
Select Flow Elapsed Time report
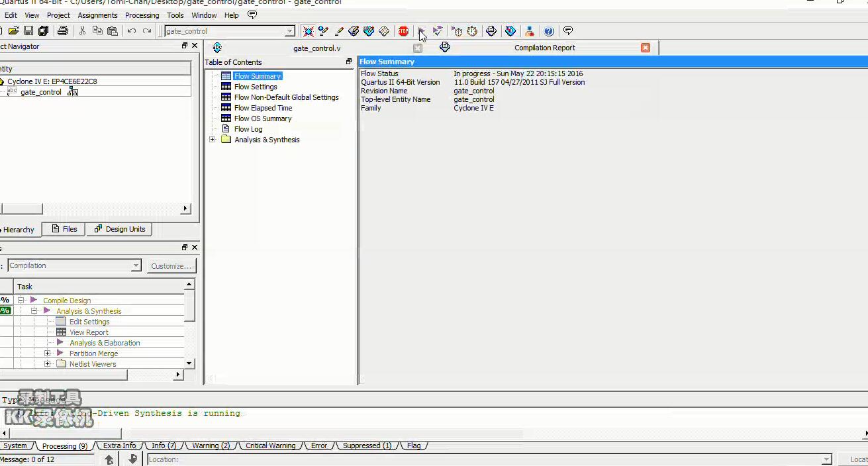click(263, 108)
